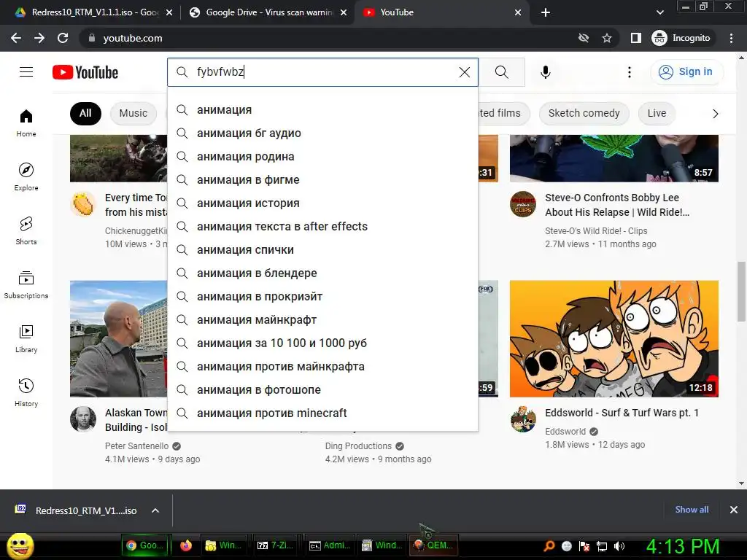Choose suggestion анимация родина

[x=322, y=157]
